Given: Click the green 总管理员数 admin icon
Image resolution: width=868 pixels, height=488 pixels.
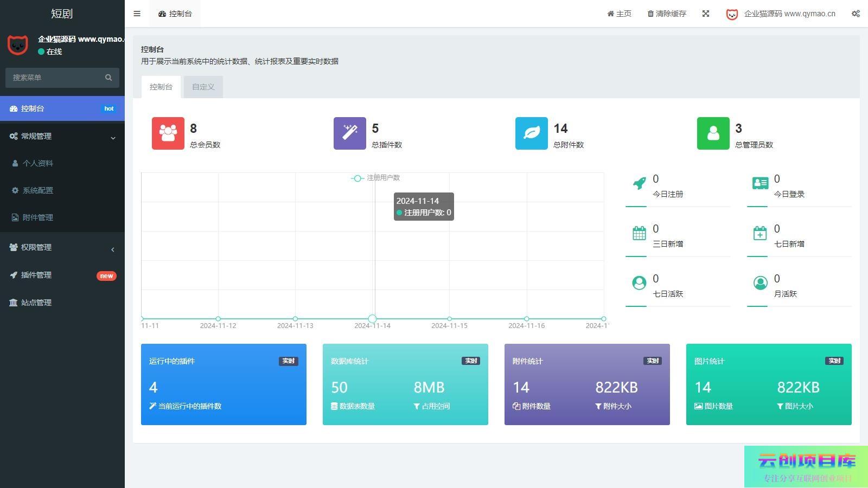Looking at the screenshot, I should (x=713, y=133).
